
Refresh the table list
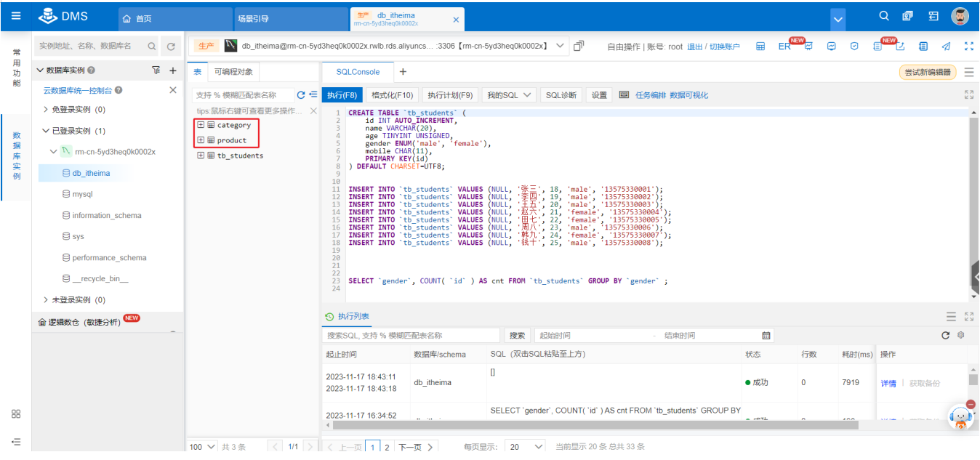(x=301, y=94)
